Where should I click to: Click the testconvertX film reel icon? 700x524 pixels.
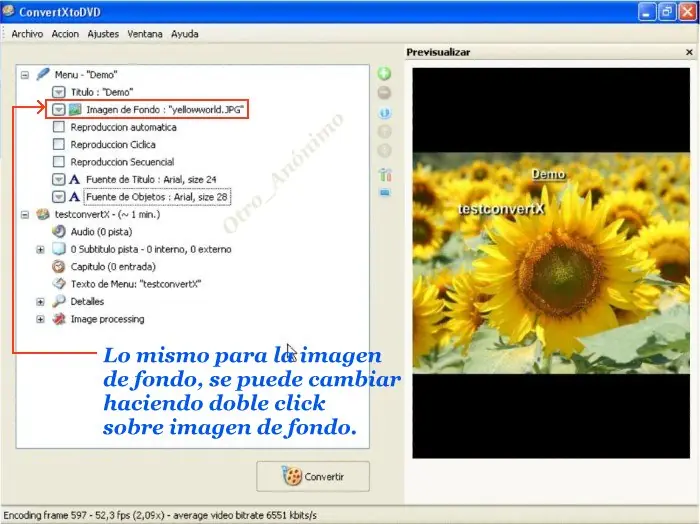(42, 214)
